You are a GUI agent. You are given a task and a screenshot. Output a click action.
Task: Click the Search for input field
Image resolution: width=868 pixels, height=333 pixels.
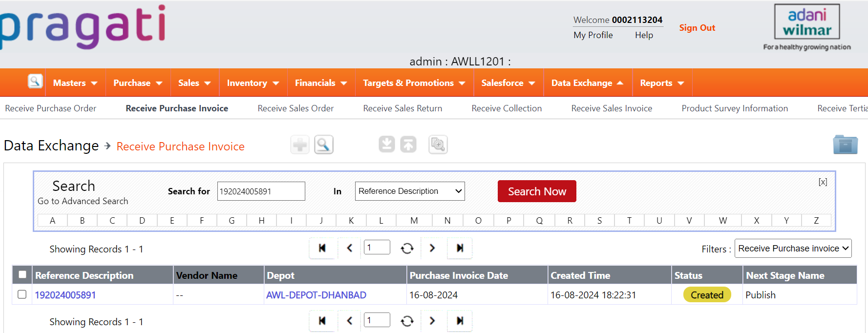point(261,191)
